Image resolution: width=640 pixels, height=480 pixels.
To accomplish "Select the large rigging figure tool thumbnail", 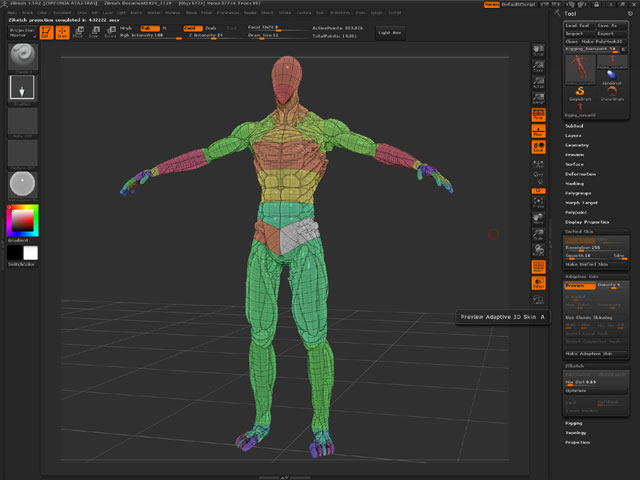I will coord(578,68).
